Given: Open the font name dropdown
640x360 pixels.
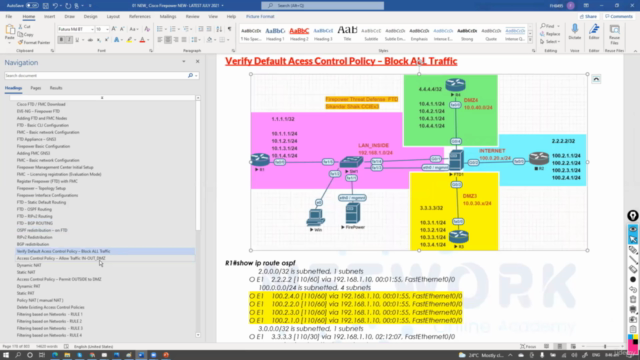Looking at the screenshot, I should 92,29.
